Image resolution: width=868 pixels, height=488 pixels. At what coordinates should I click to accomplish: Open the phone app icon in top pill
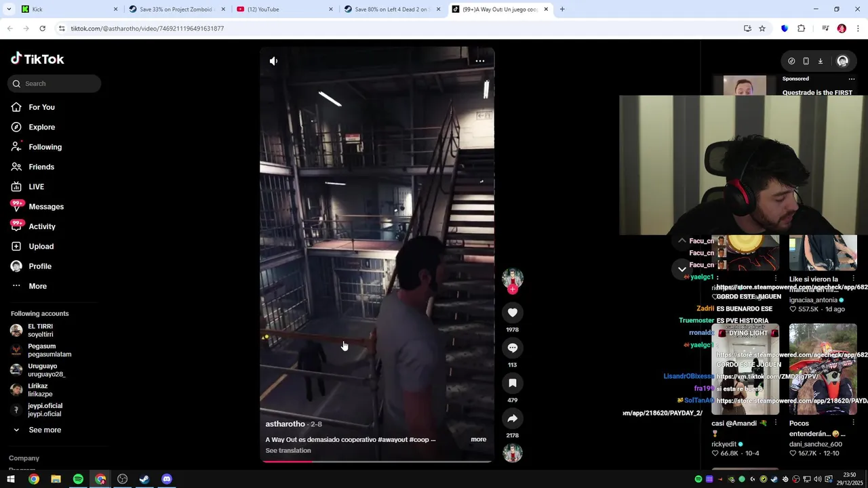[806, 61]
